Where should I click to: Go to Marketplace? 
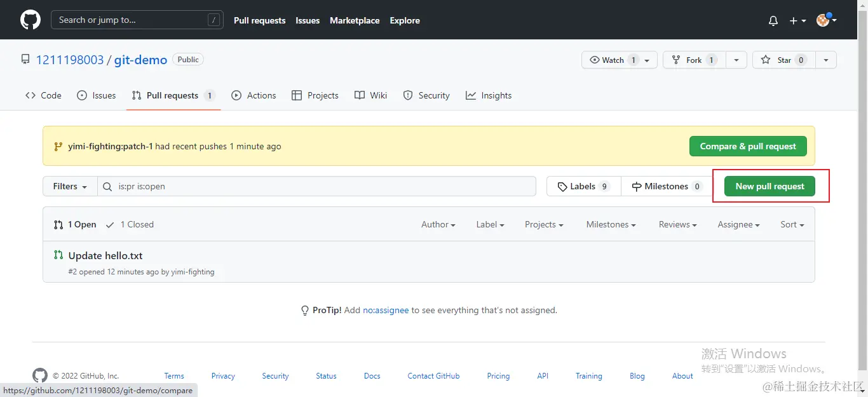point(355,20)
